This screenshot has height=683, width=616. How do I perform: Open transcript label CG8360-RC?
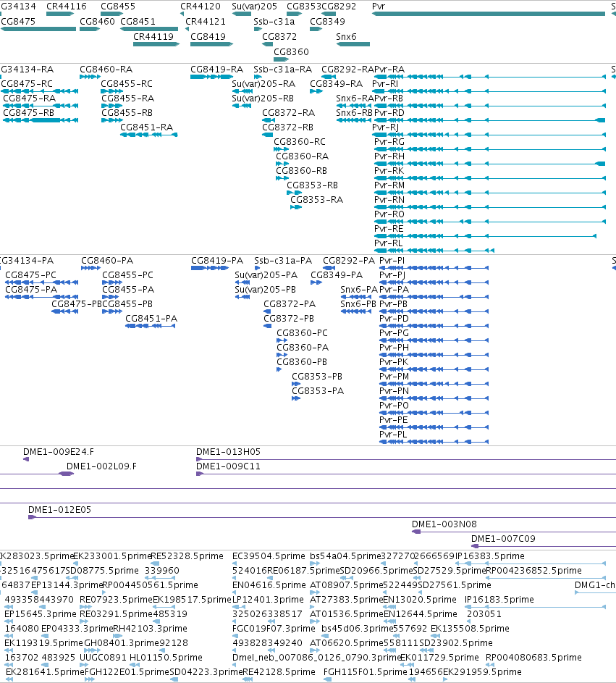point(300,143)
